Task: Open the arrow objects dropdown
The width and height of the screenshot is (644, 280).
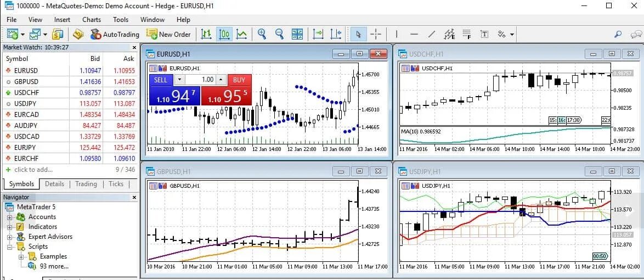Action: [512, 35]
